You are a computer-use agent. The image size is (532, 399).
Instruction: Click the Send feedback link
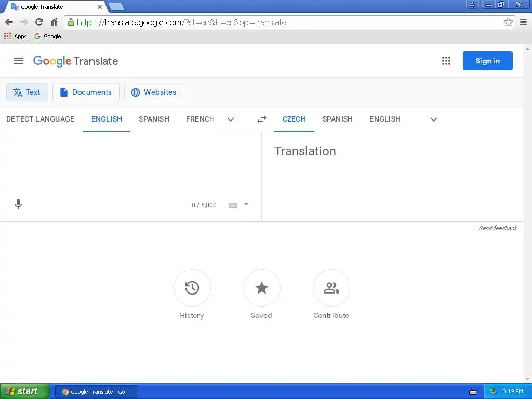498,228
